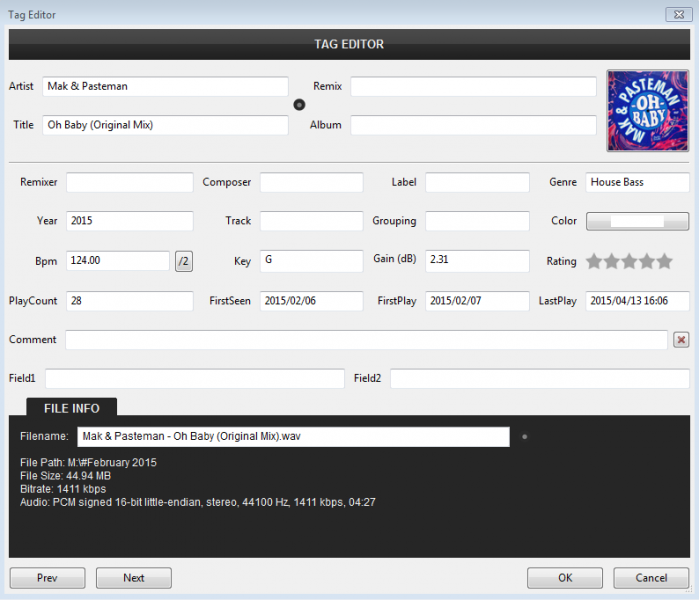Go to the Next track
Viewport: 699px width, 600px height.
click(134, 578)
